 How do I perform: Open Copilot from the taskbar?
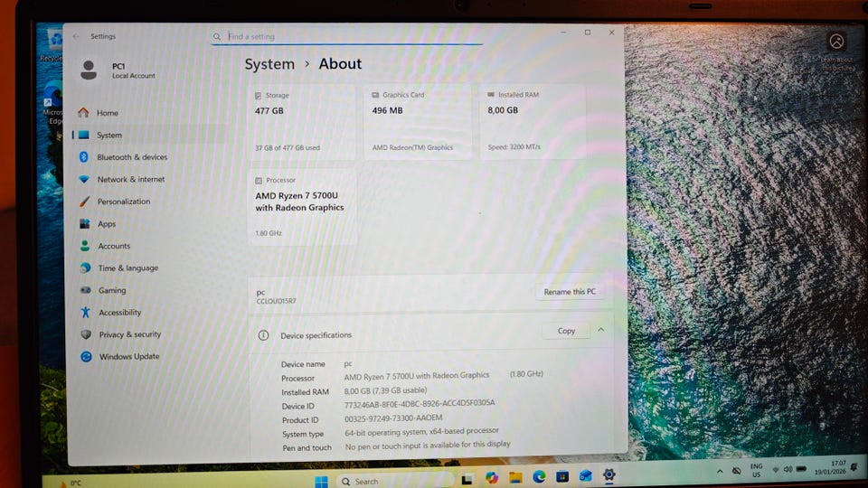coord(492,477)
